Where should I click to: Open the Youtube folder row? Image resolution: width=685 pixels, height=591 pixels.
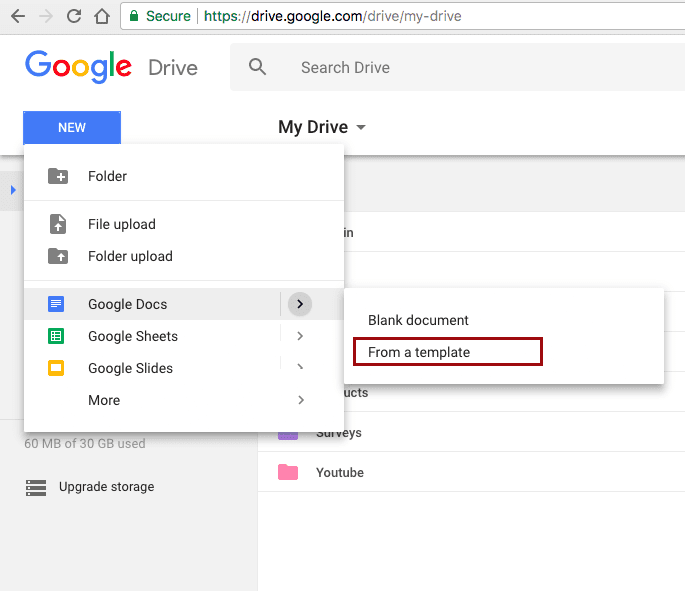pyautogui.click(x=471, y=472)
